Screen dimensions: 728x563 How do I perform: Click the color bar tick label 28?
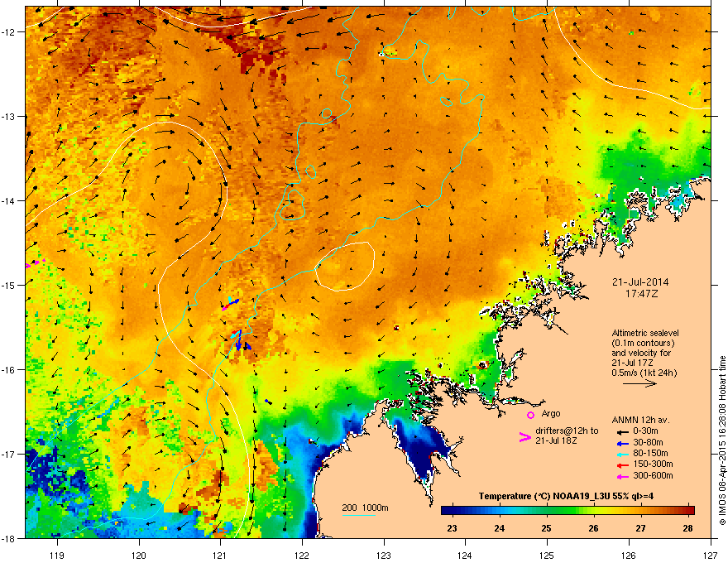pyautogui.click(x=688, y=528)
